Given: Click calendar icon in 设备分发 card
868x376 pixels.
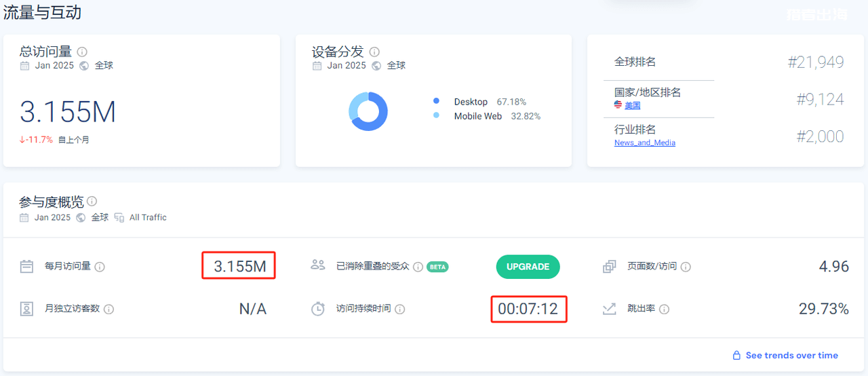Looking at the screenshot, I should (x=317, y=66).
